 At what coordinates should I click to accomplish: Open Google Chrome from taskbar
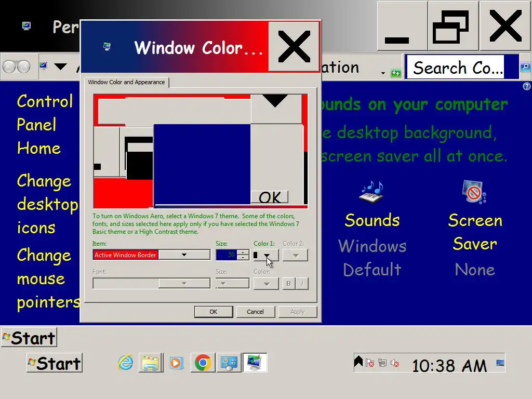point(203,363)
